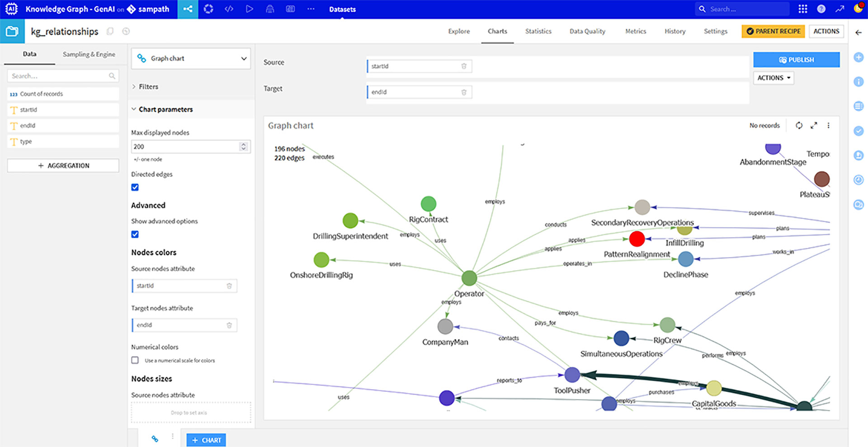This screenshot has width=868, height=447.
Task: Click the PUBLISH button
Action: (x=796, y=60)
